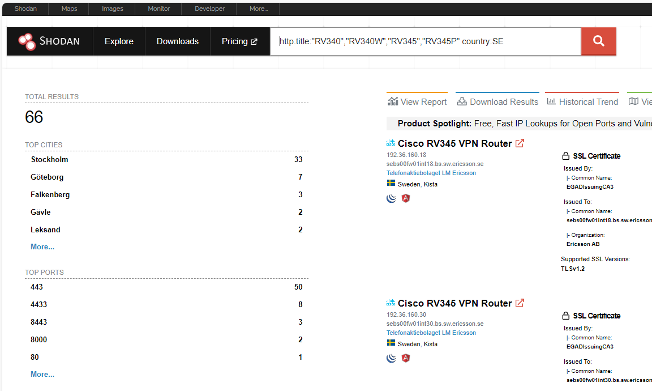Click second Telefonaktiebolaget LM Ericsson link
Image resolution: width=652 pixels, height=392 pixels.
[431, 333]
